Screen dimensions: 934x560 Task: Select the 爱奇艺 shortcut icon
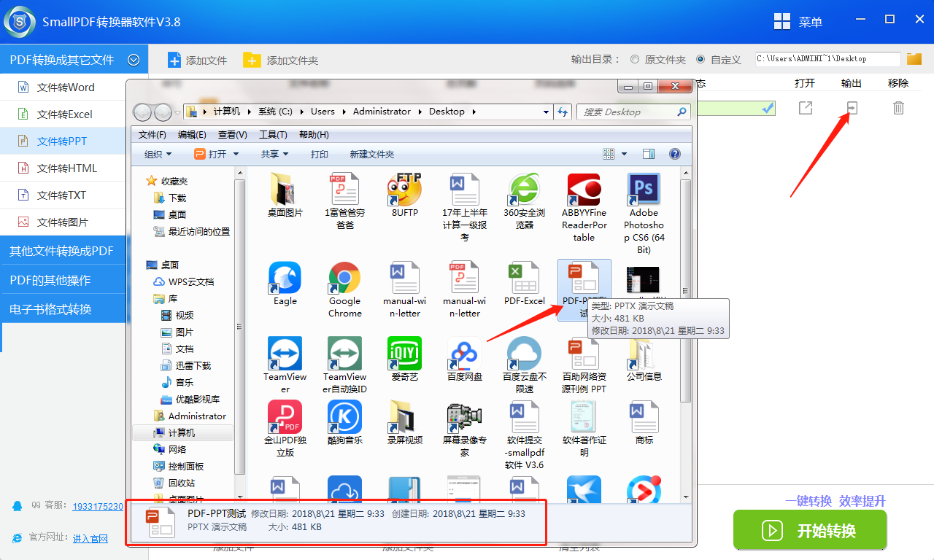tap(404, 353)
